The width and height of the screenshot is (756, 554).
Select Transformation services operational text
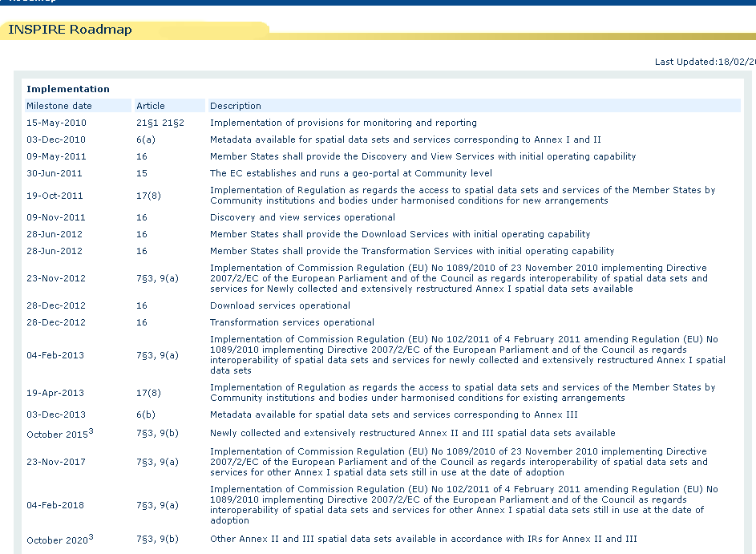point(292,322)
